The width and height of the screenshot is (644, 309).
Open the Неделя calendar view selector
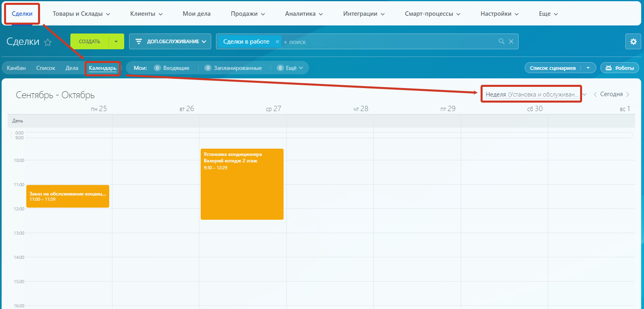pos(536,95)
